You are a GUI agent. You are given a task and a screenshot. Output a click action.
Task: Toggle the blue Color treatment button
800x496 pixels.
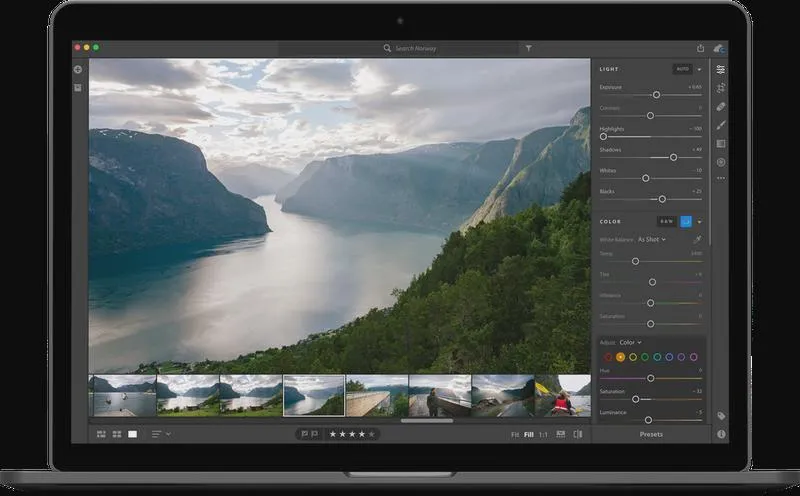coord(686,221)
